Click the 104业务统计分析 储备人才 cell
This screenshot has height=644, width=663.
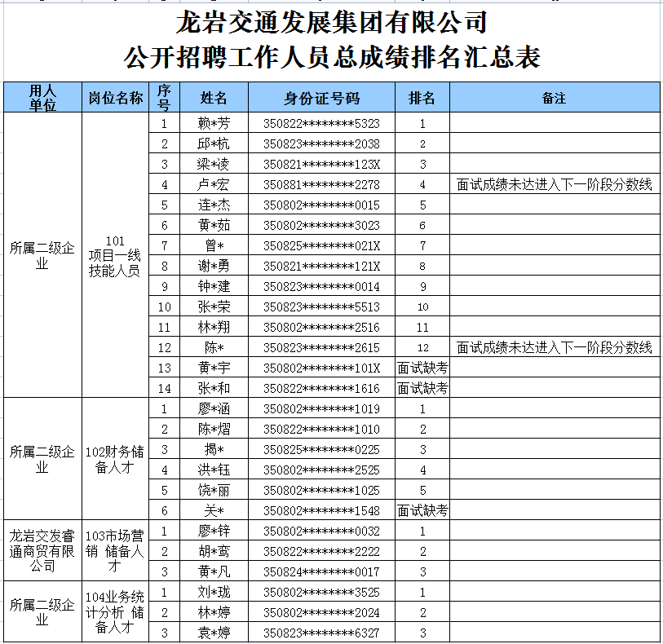pyautogui.click(x=116, y=612)
